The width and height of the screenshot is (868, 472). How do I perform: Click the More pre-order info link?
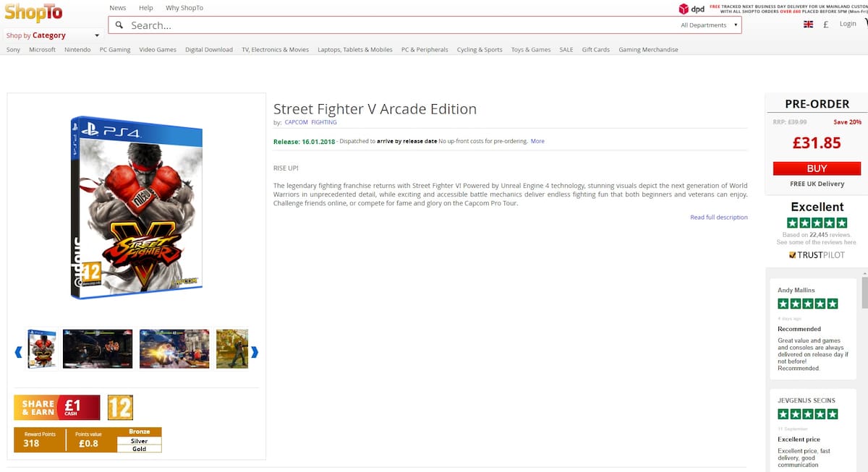point(537,141)
